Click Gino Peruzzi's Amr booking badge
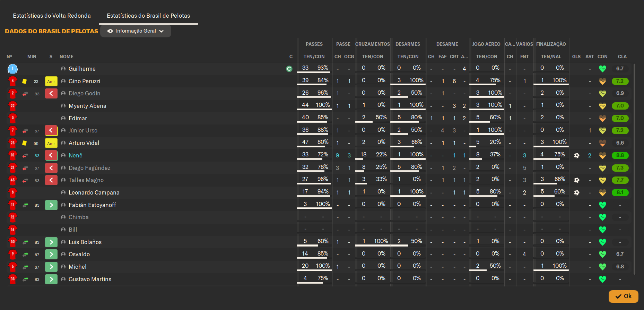Screen dimensions: 644x310 click(51, 81)
